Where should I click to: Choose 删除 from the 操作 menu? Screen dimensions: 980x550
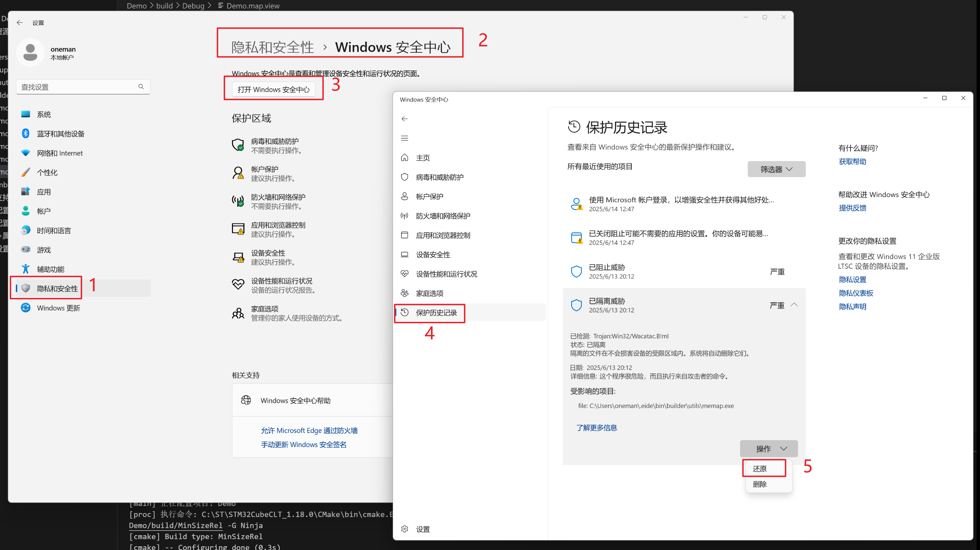[768, 484]
